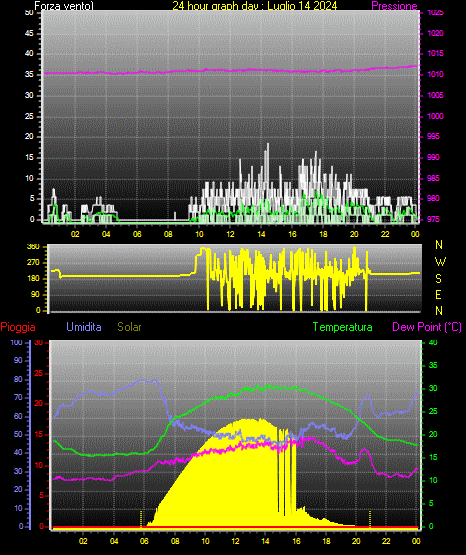Click the W wind direction letter
Image resolution: width=466 pixels, height=555 pixels.
pyautogui.click(x=440, y=262)
